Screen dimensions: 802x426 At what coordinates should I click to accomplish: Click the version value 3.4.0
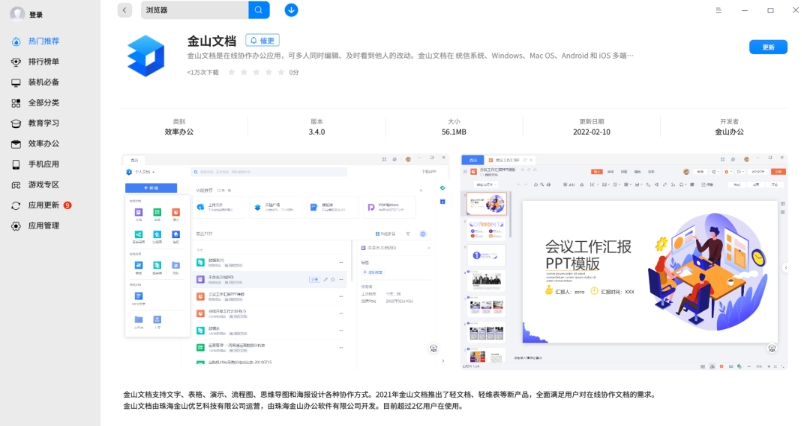point(317,132)
